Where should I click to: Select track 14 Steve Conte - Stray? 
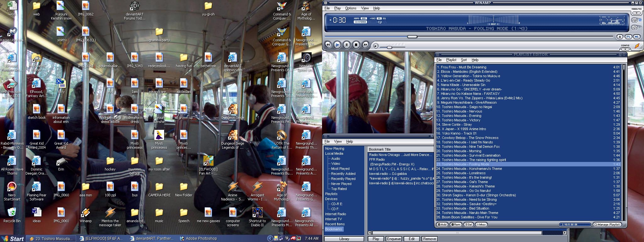528,124
